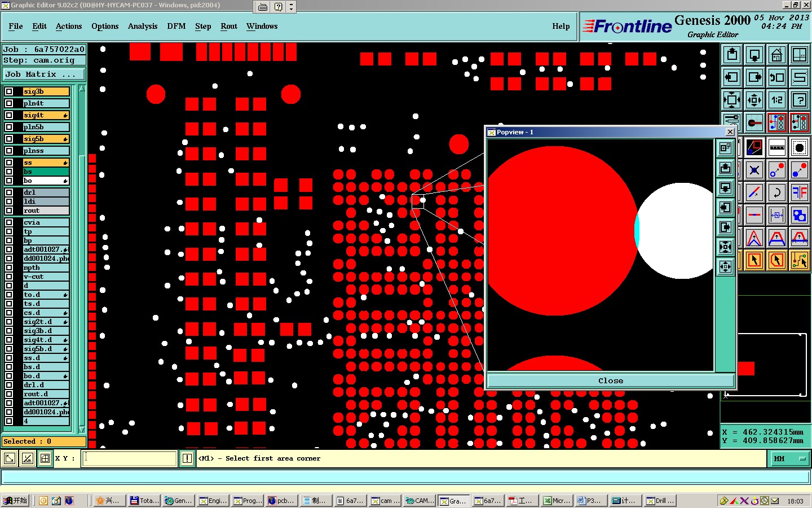This screenshot has width=812, height=508.
Task: Toggle the checkbox for layer sig3b
Action: point(9,91)
